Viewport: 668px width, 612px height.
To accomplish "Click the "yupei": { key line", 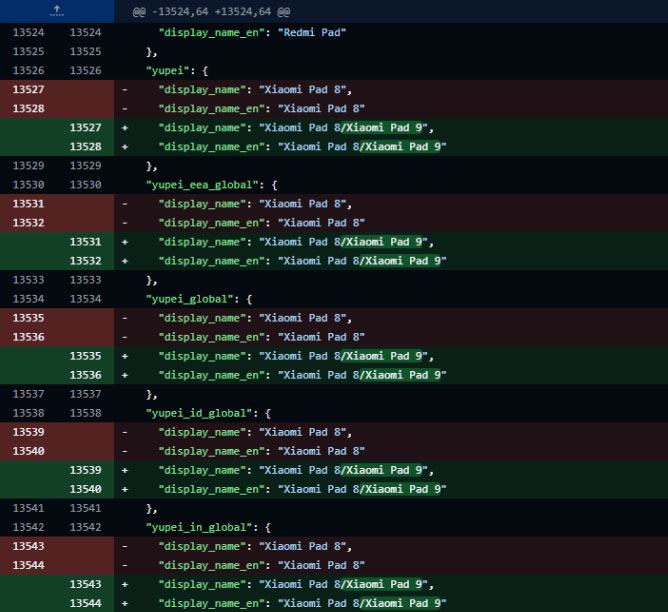I will click(177, 70).
